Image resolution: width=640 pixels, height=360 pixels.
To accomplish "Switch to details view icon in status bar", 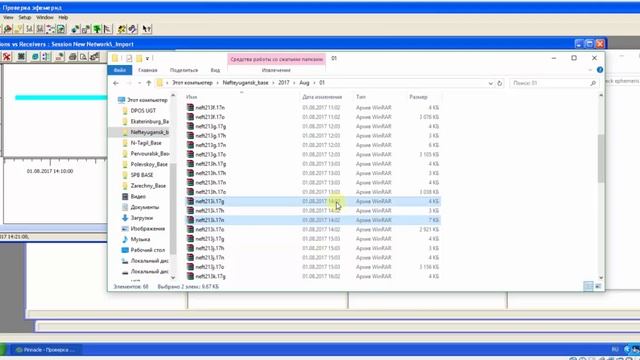I will coord(588,286).
